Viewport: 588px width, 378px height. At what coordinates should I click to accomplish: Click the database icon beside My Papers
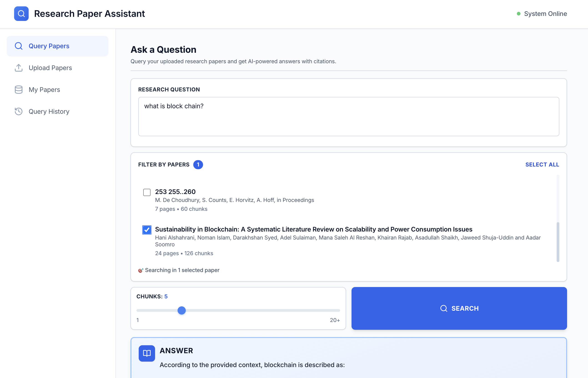pos(18,89)
